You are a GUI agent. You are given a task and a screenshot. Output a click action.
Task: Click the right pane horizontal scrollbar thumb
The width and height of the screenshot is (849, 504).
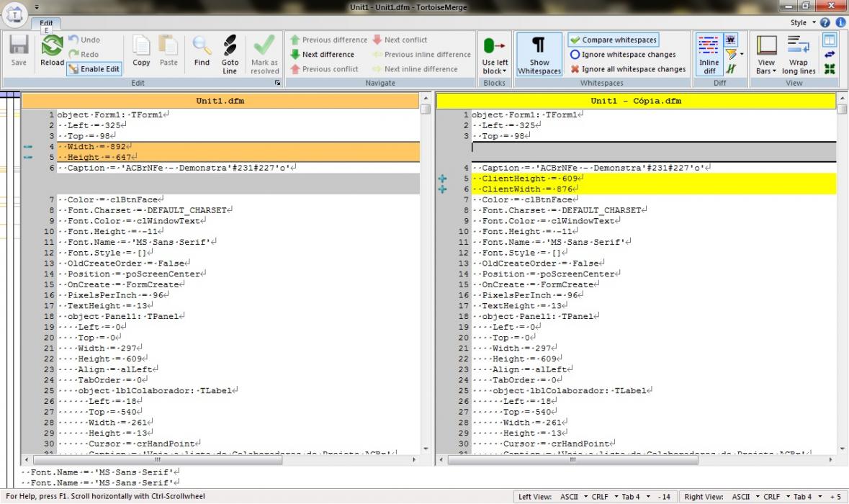(x=573, y=459)
